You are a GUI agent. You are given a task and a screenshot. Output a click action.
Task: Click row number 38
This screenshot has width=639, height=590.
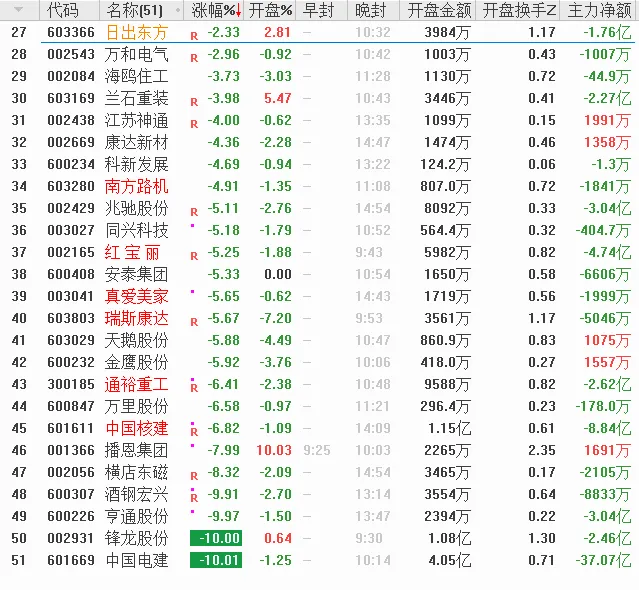pyautogui.click(x=19, y=274)
